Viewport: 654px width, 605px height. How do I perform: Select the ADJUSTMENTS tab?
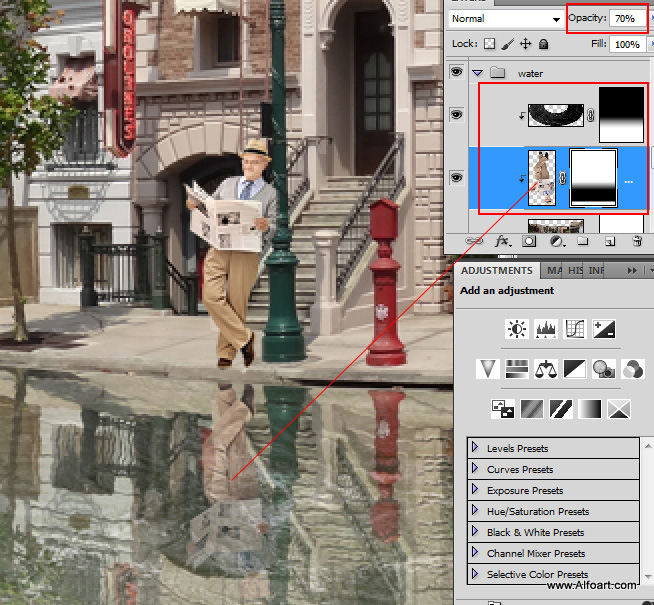497,271
